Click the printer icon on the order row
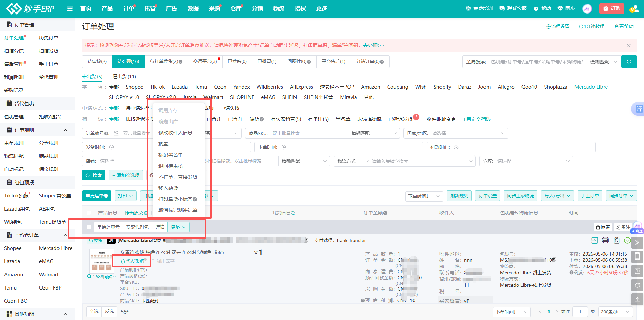644x320 pixels. tap(605, 240)
